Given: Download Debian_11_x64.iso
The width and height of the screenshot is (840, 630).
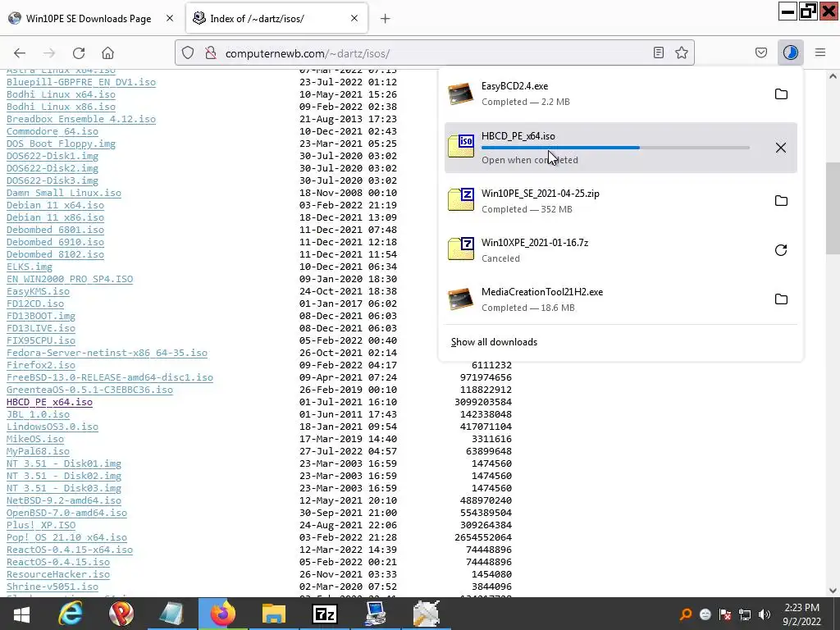Looking at the screenshot, I should 55,205.
